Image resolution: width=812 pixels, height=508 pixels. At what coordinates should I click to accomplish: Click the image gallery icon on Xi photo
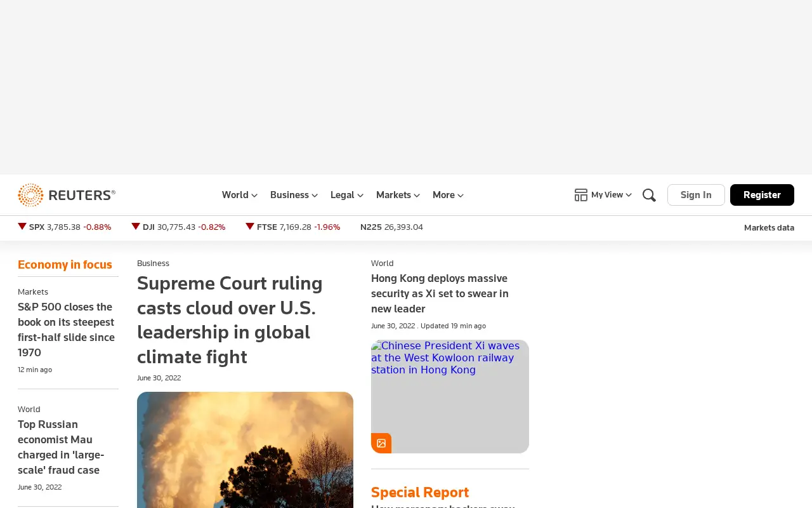tap(381, 443)
